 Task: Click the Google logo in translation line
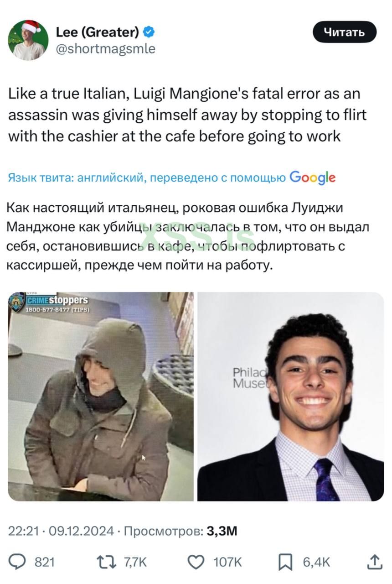point(313,178)
